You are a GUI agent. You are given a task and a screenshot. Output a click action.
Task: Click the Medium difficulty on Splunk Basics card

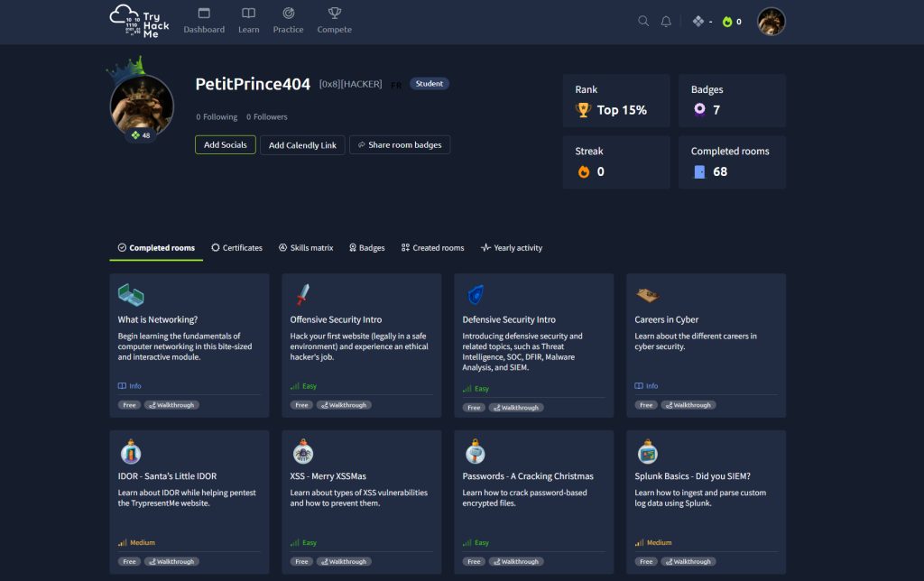653,543
